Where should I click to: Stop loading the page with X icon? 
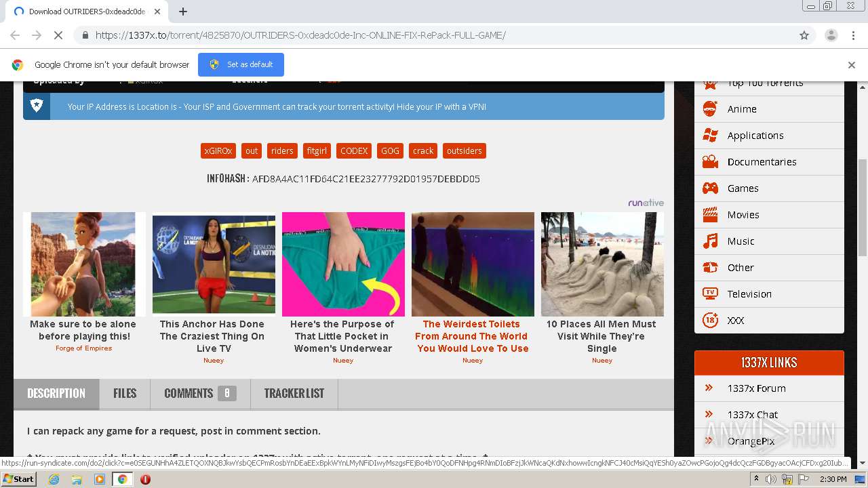(x=58, y=35)
